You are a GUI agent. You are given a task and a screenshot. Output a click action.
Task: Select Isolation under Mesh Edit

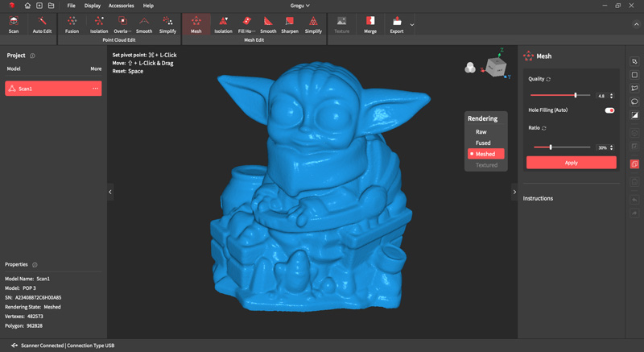tap(223, 25)
